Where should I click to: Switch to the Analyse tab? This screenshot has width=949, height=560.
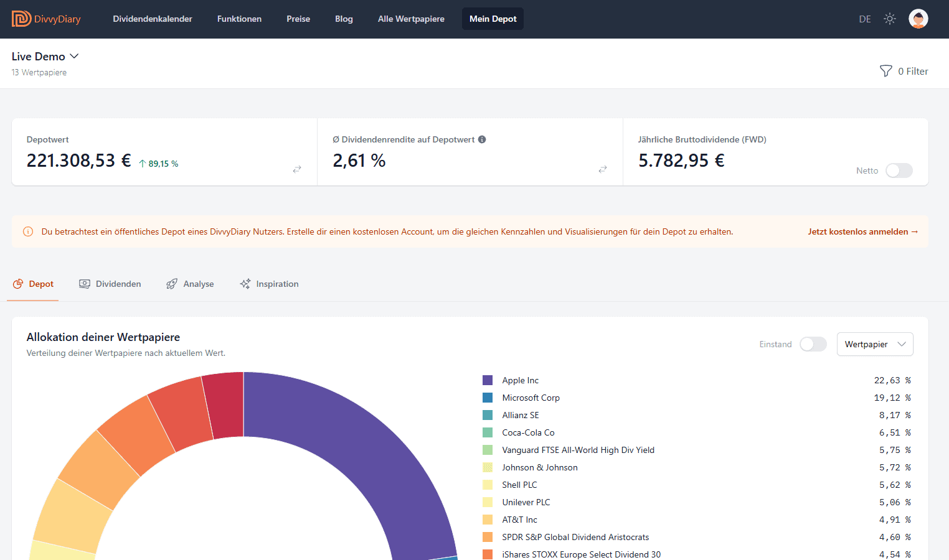pyautogui.click(x=190, y=284)
